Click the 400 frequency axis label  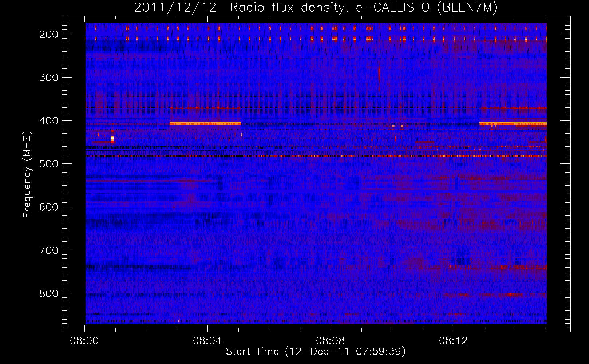pos(48,120)
